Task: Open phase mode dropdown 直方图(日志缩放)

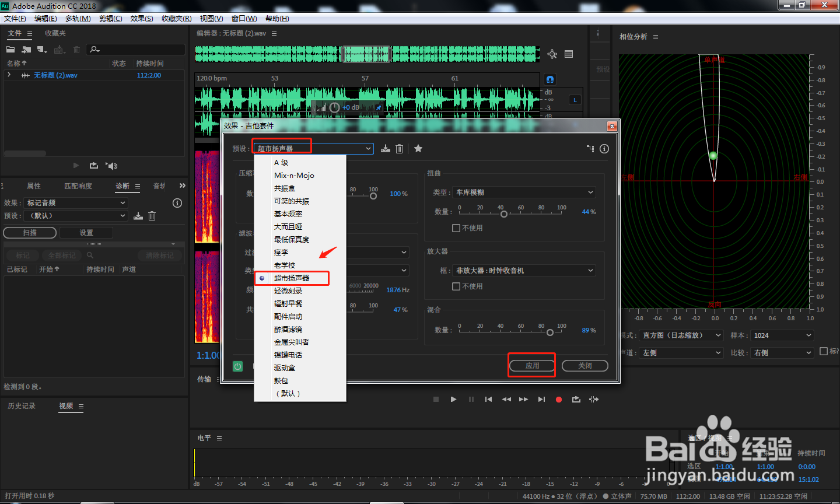Action: (x=682, y=335)
